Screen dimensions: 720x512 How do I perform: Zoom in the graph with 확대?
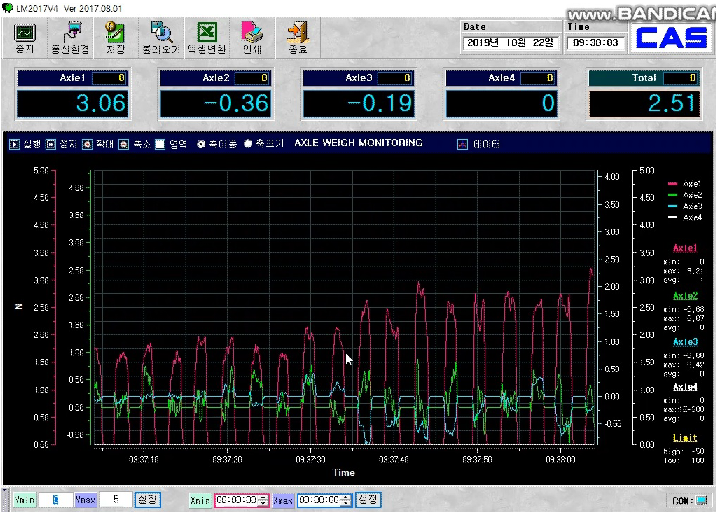point(87,144)
